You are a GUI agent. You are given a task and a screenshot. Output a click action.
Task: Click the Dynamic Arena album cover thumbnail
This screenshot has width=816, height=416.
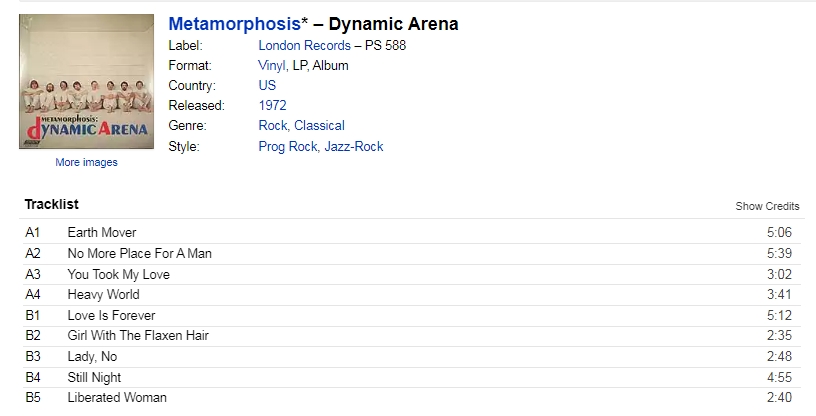(x=86, y=82)
